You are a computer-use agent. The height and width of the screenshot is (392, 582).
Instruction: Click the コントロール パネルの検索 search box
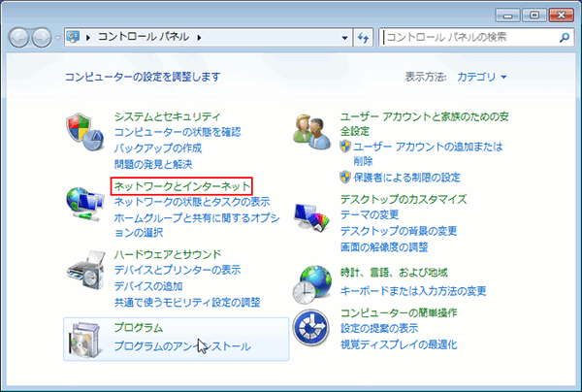pos(469,38)
